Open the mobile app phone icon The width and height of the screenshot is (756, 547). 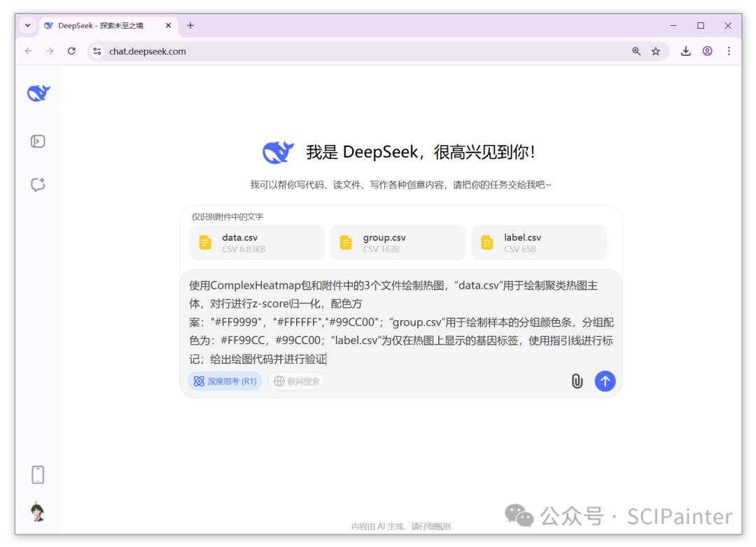[38, 475]
